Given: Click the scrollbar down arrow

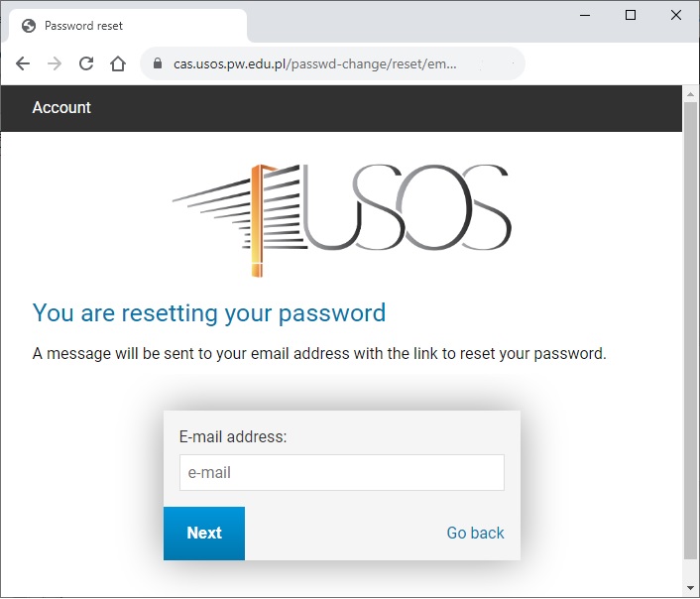Looking at the screenshot, I should point(691,588).
